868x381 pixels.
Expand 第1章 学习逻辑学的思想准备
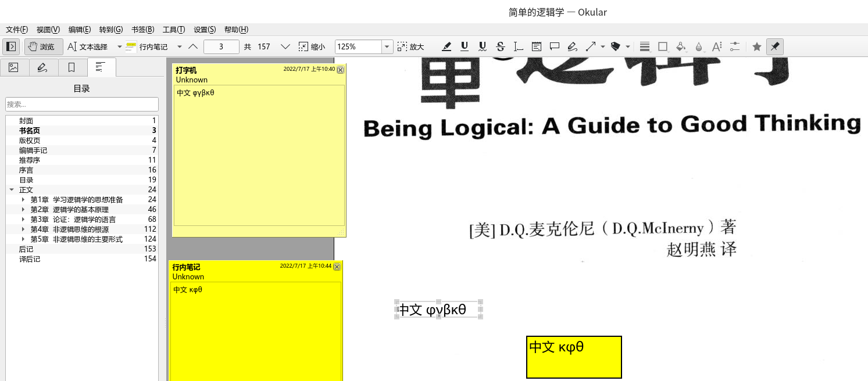[23, 200]
